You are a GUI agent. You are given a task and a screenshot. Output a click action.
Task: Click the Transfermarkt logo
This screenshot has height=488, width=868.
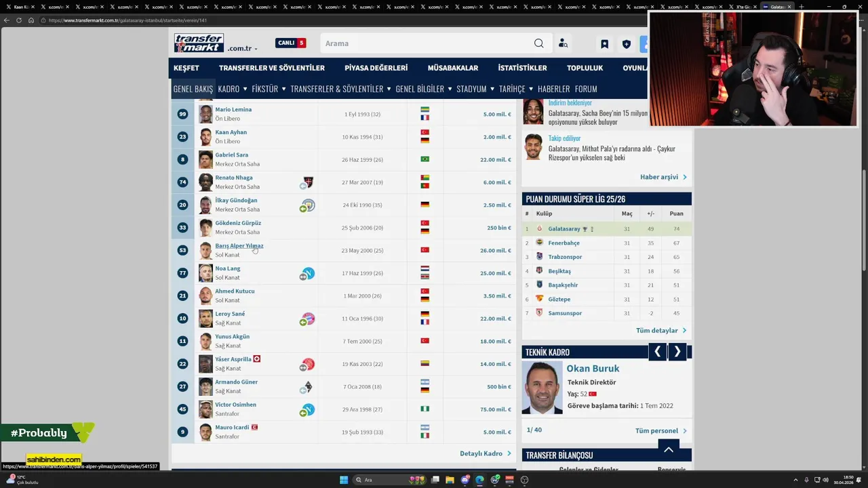click(x=199, y=43)
